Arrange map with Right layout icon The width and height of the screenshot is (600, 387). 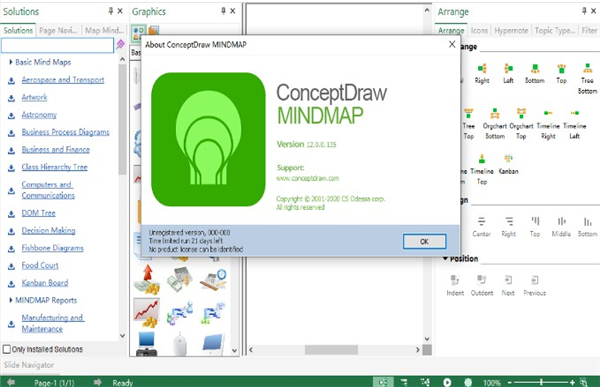coord(482,73)
